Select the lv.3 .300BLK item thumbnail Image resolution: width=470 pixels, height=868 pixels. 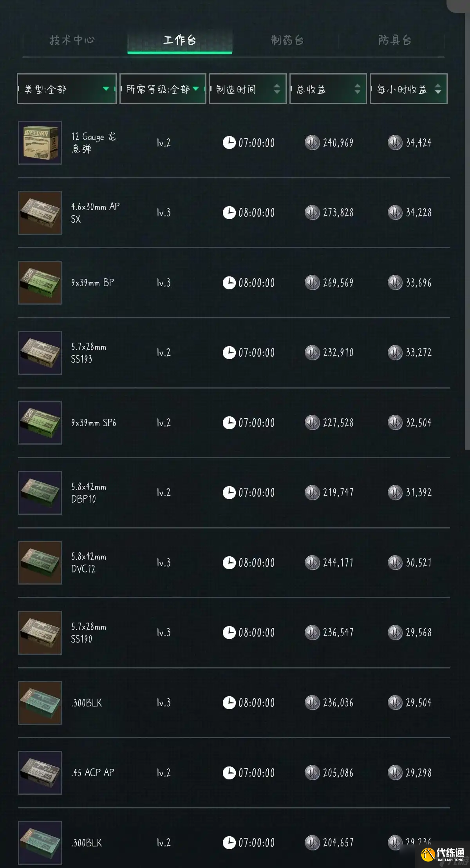[x=40, y=703]
